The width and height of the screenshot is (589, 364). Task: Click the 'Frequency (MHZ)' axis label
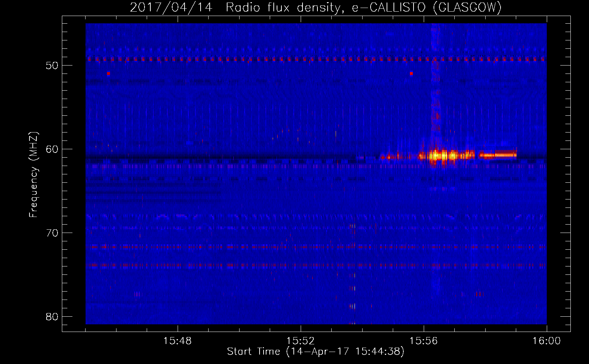point(33,175)
